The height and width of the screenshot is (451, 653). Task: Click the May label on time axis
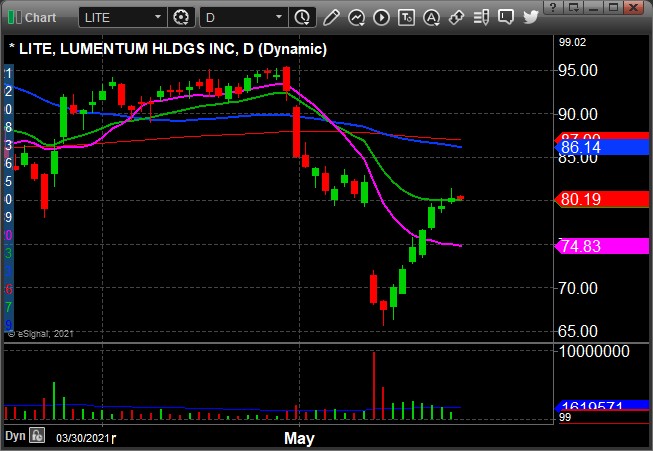pyautogui.click(x=299, y=438)
